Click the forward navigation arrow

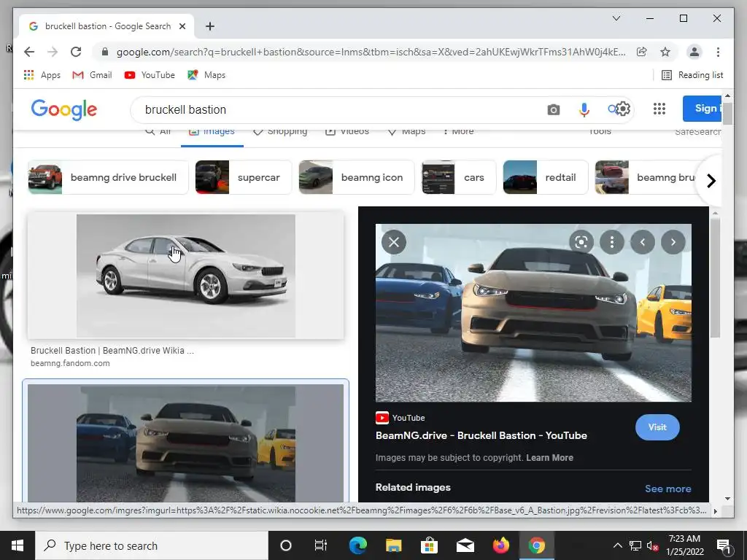tap(53, 52)
